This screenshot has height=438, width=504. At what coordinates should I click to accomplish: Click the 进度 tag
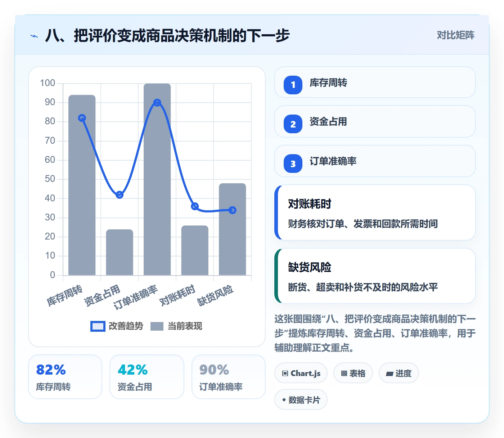tap(399, 373)
